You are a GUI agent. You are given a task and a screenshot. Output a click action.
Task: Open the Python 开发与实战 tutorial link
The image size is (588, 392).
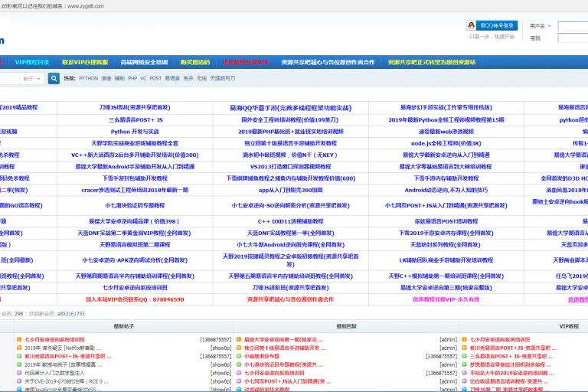coord(135,132)
